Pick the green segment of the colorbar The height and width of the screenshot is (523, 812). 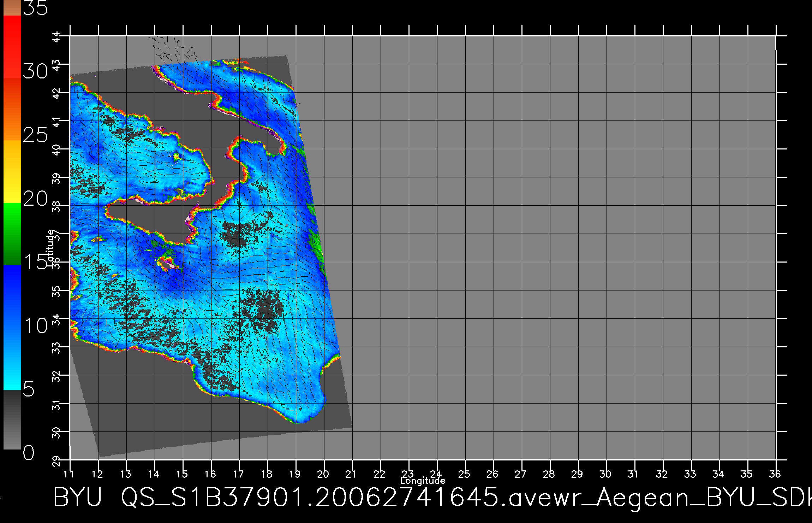(12, 234)
